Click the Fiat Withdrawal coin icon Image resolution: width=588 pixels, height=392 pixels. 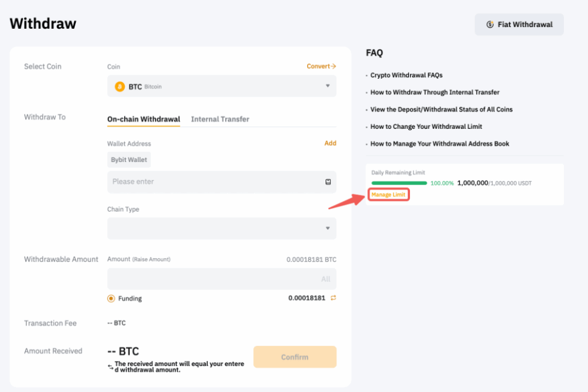[x=490, y=25]
